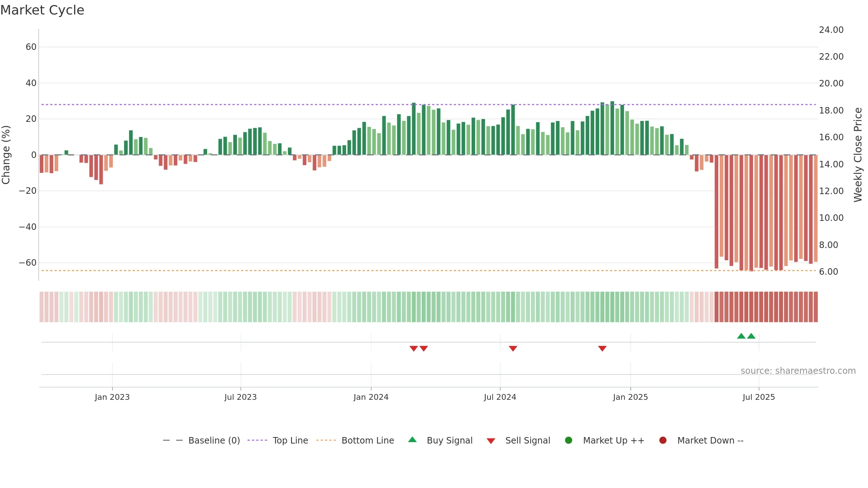Toggle the Buy Signal legend entry
868x488 pixels.
point(440,440)
